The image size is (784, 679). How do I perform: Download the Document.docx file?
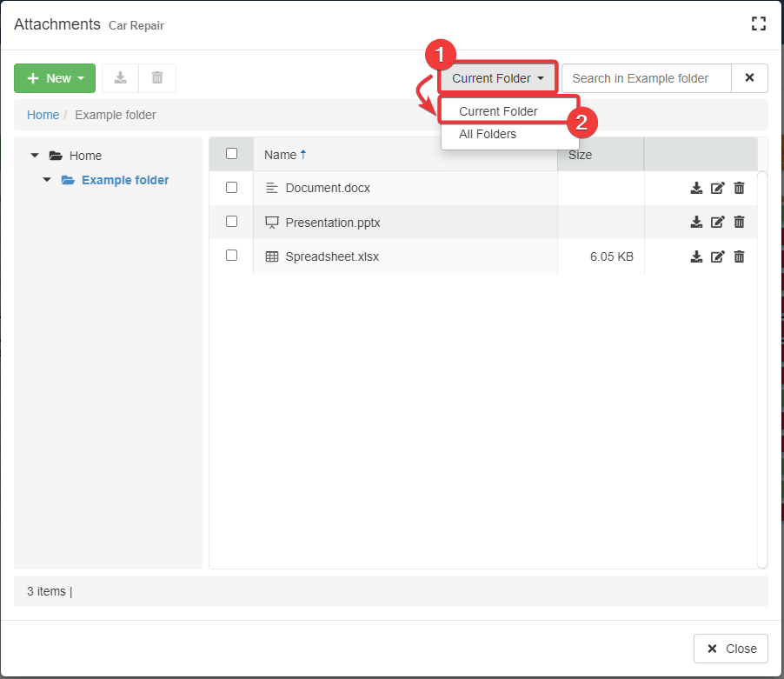click(x=696, y=188)
